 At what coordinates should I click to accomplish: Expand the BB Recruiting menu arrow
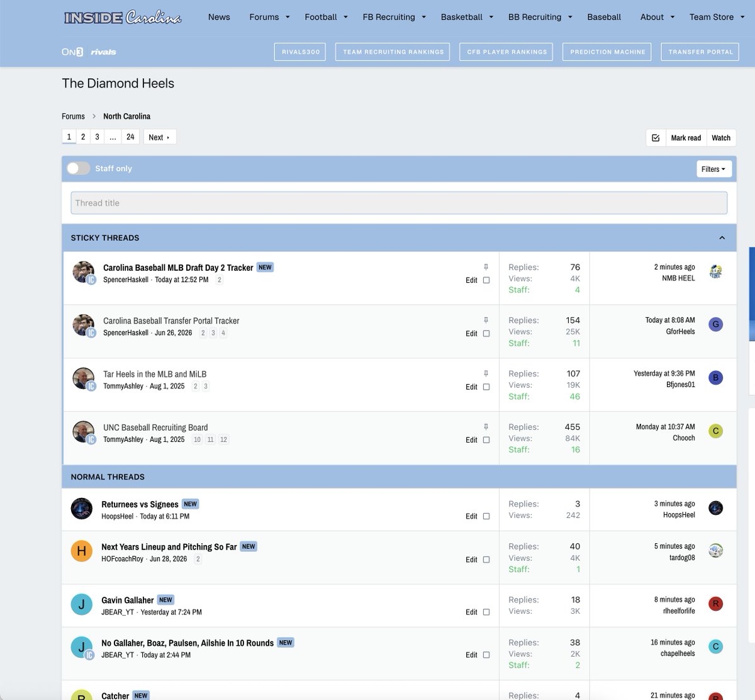(570, 17)
